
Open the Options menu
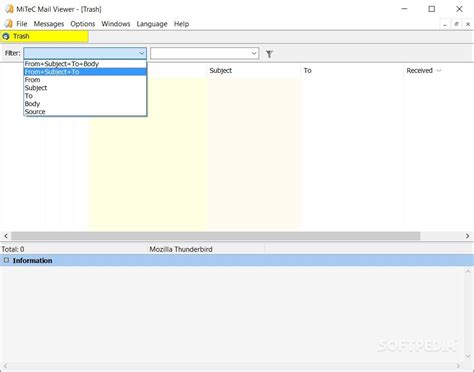coord(83,24)
